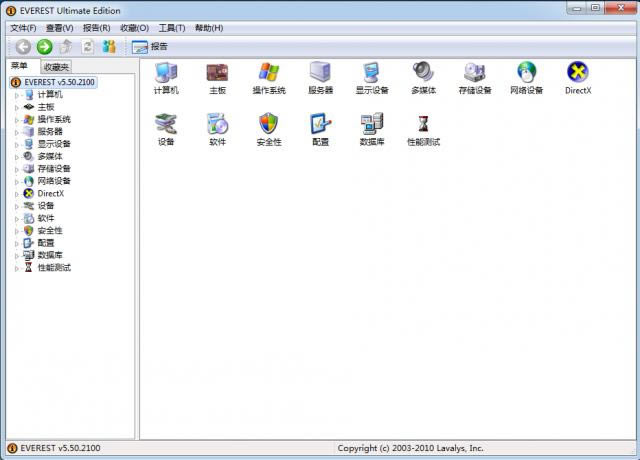Viewport: 640px width, 460px height.
Task: Click the green Forward arrow toolbar button
Action: coord(44,47)
